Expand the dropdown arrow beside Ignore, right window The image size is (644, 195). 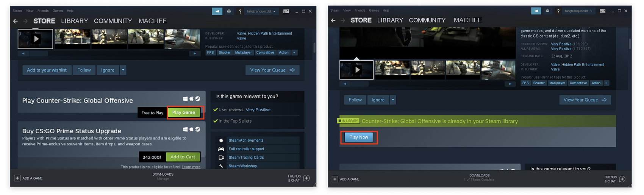pyautogui.click(x=393, y=100)
